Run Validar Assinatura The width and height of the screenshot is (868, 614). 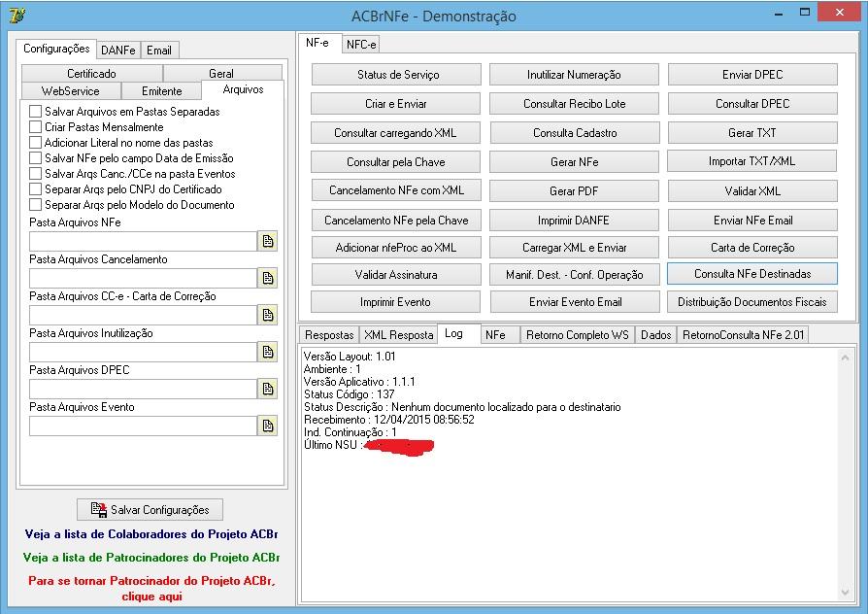pos(396,274)
